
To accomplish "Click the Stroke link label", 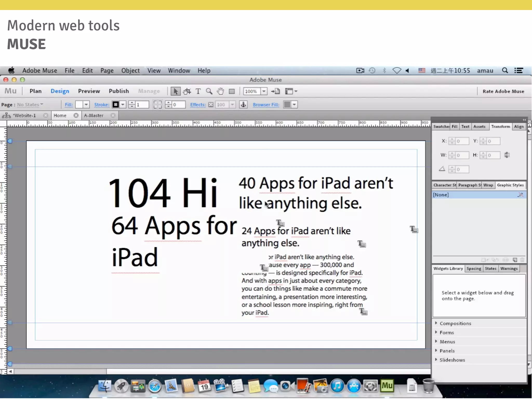I will (x=102, y=105).
